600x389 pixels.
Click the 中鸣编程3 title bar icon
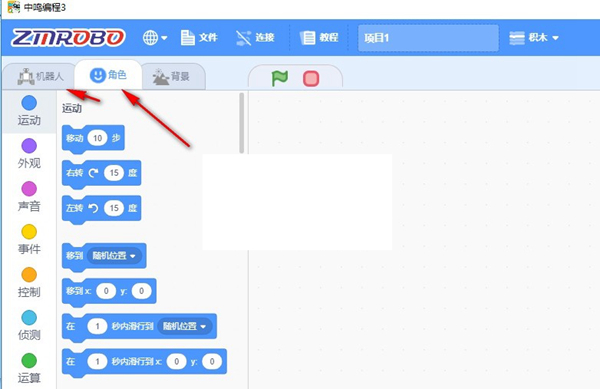point(14,7)
